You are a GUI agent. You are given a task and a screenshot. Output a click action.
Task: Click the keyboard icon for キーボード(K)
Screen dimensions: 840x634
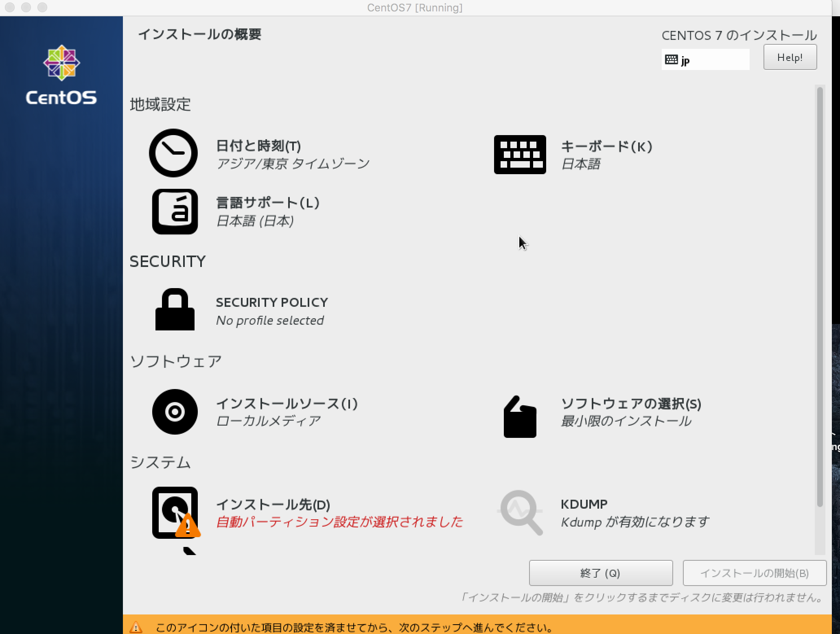click(x=520, y=155)
